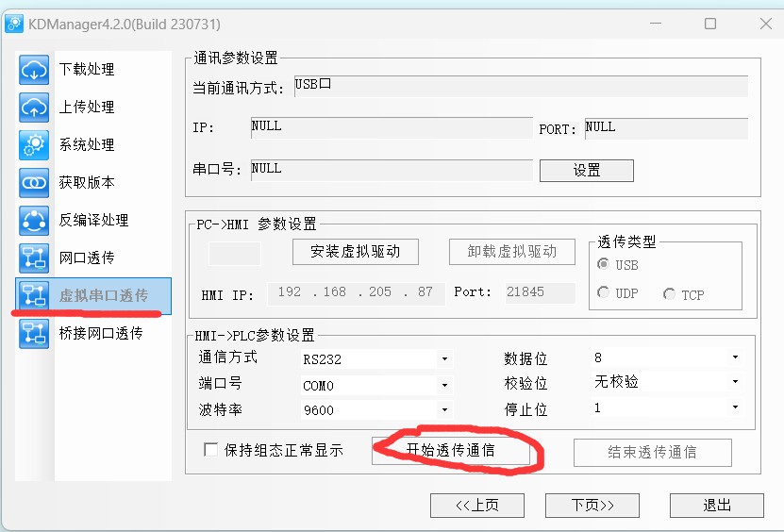This screenshot has height=532, width=784.
Task: Click the KDManager app icon in title bar
Action: click(x=14, y=24)
